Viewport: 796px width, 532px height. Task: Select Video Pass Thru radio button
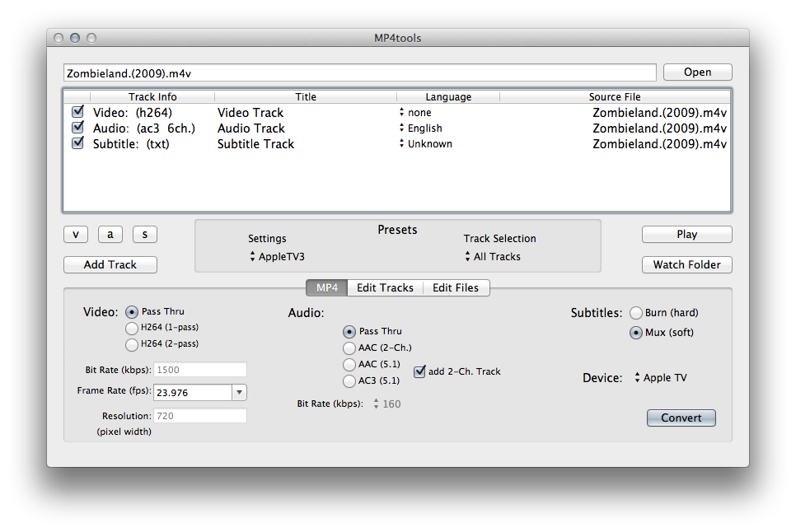(x=132, y=312)
